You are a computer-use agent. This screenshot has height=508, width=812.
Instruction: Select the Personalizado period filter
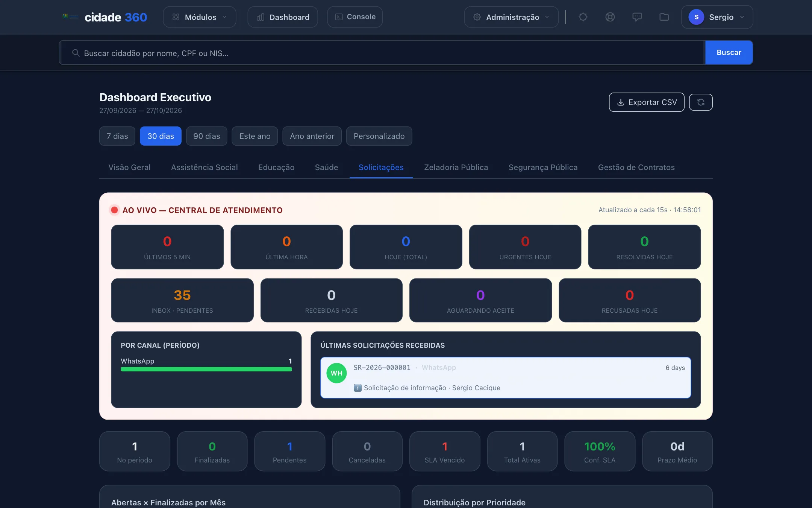(379, 136)
